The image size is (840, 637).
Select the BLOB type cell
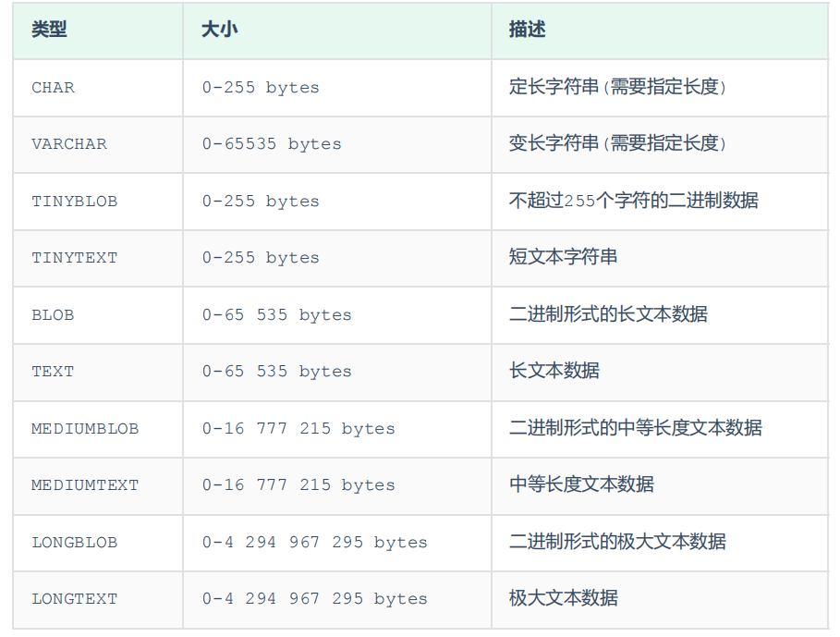tap(53, 315)
